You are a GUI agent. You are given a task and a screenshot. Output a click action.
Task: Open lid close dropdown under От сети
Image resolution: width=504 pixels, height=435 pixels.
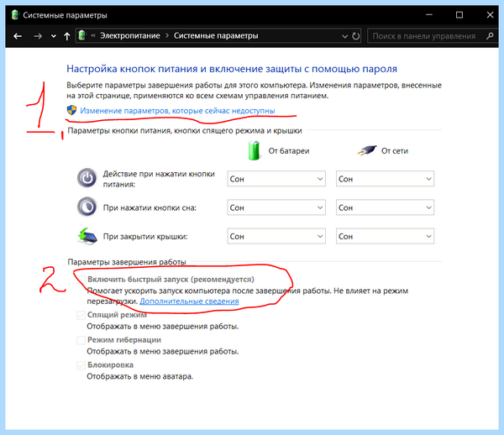click(385, 236)
